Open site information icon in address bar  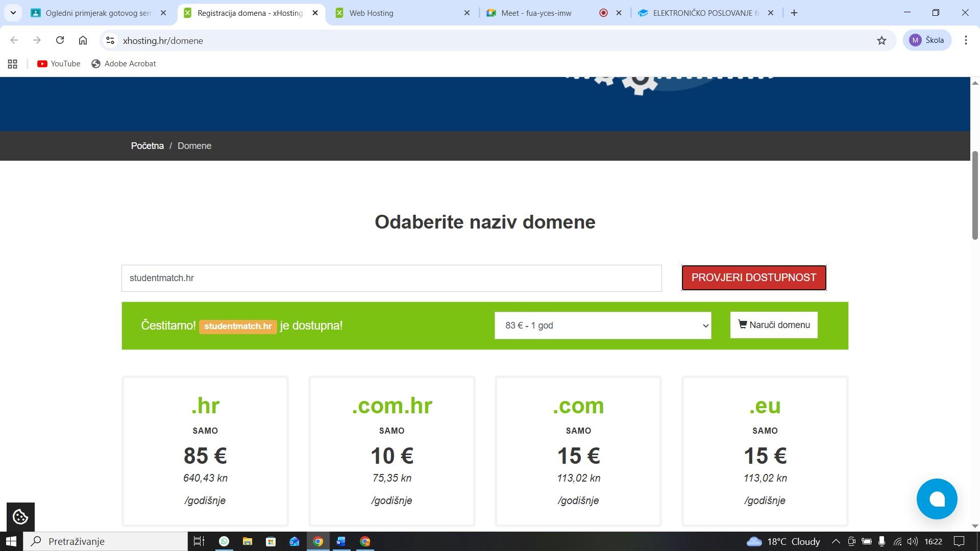coord(110,40)
